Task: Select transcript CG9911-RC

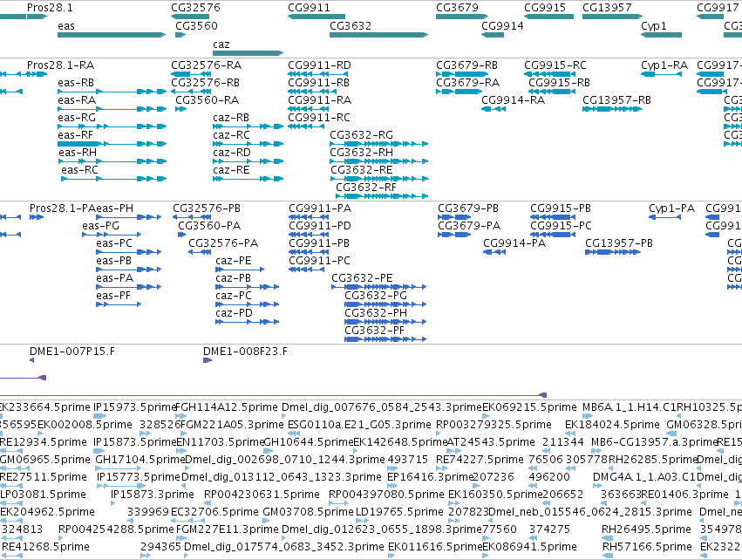Action: pyautogui.click(x=319, y=118)
